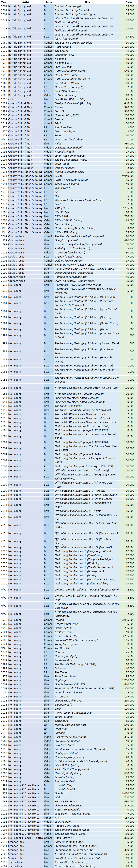
Task: Click the Artist column header
Action: pyautogui.click(x=25, y=2)
